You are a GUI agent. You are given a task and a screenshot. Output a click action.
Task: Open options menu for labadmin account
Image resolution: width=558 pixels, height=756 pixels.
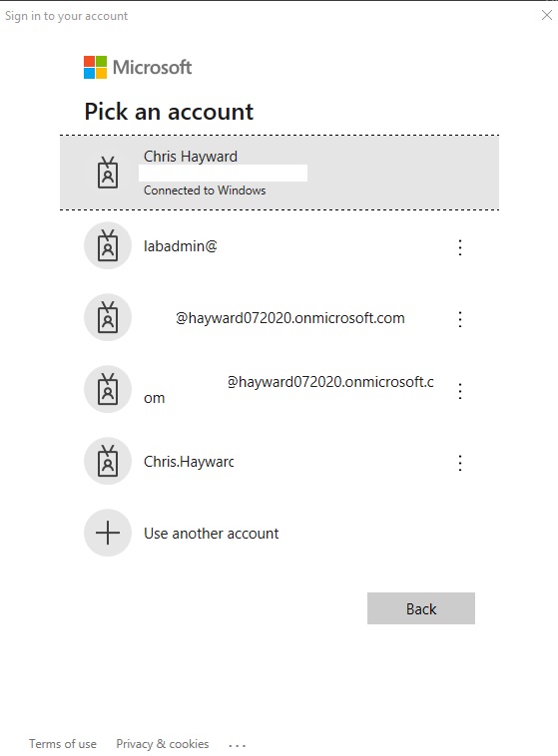(460, 247)
